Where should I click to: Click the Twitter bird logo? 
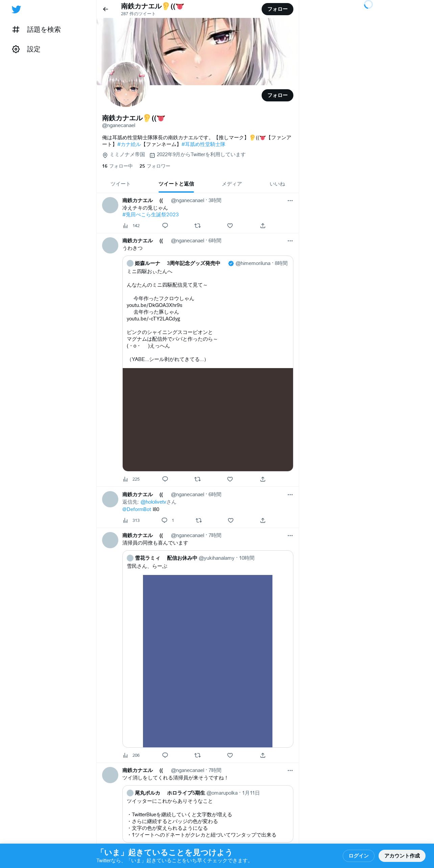(x=16, y=9)
